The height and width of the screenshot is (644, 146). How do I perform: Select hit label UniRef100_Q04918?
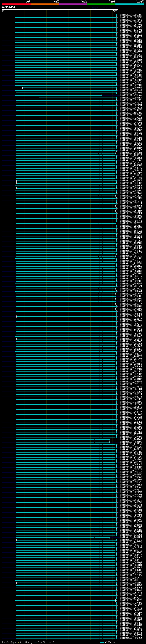point(131,37)
